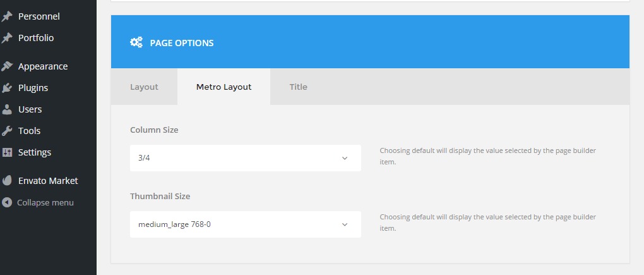The image size is (644, 275).
Task: Click the Portfolio pin icon
Action: pos(7,38)
